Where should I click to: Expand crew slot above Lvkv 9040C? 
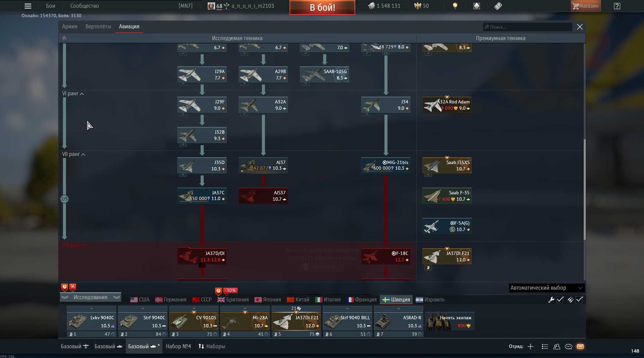(92, 308)
